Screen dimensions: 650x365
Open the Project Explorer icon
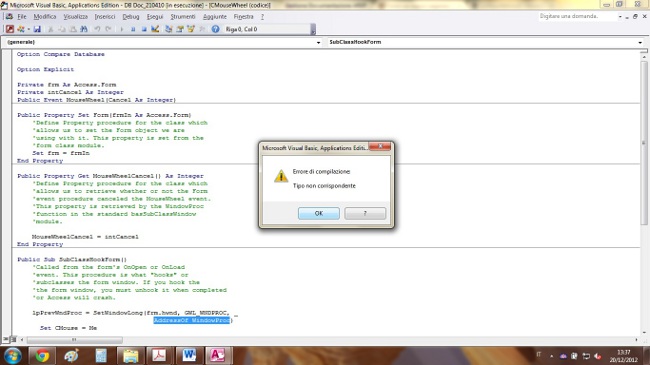pyautogui.click(x=168, y=29)
